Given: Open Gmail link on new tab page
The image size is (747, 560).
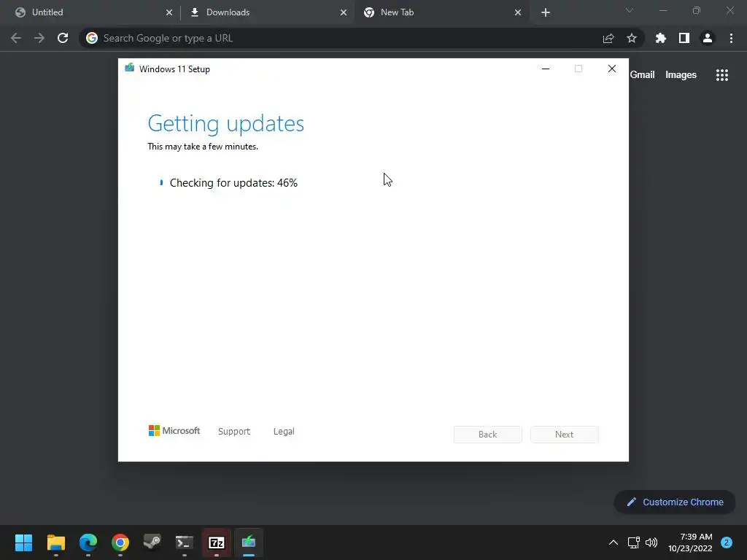Looking at the screenshot, I should click(642, 75).
